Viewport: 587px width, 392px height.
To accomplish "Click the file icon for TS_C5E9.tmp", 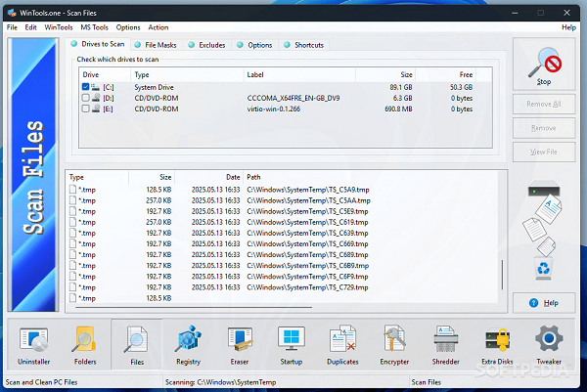I will [x=72, y=211].
